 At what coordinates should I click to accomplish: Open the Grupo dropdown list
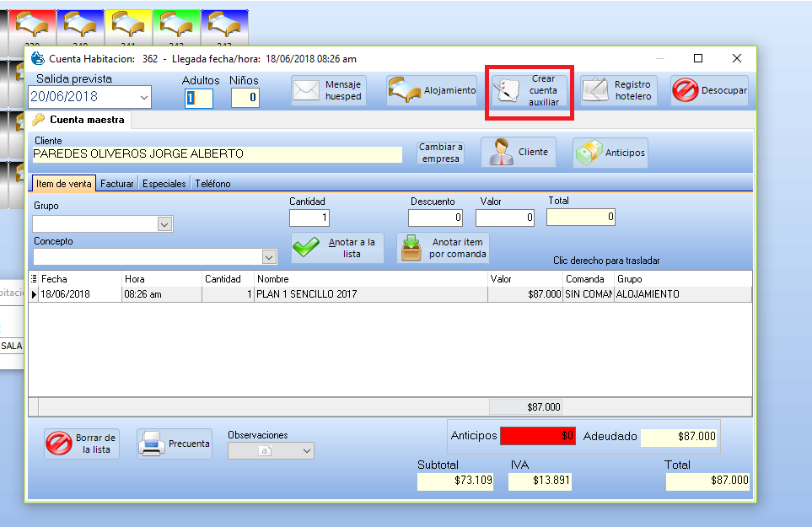click(x=165, y=224)
